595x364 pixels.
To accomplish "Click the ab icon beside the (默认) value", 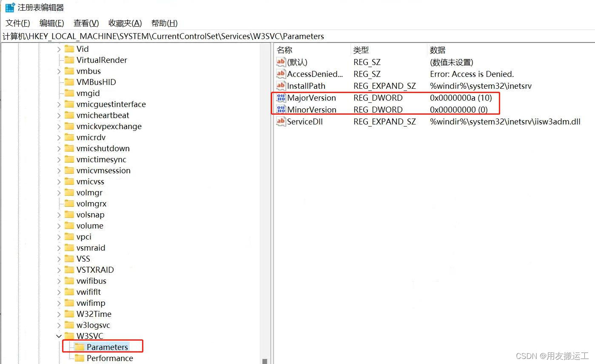I will pos(281,62).
